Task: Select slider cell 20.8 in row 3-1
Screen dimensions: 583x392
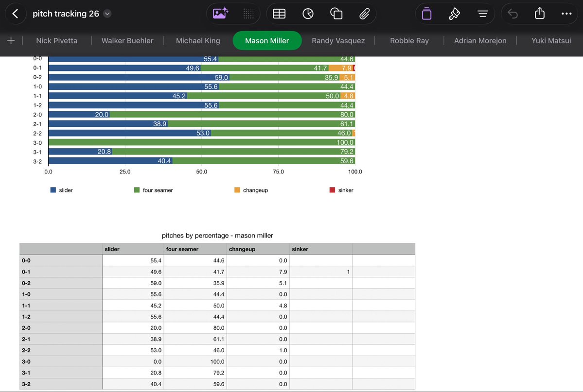Action: [x=133, y=373]
